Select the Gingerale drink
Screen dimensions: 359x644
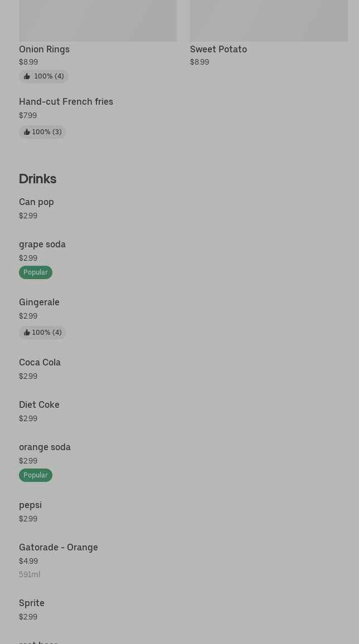[39, 303]
